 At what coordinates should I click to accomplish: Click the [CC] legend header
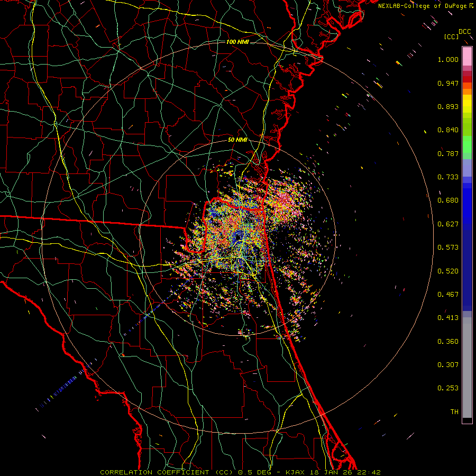click(451, 36)
